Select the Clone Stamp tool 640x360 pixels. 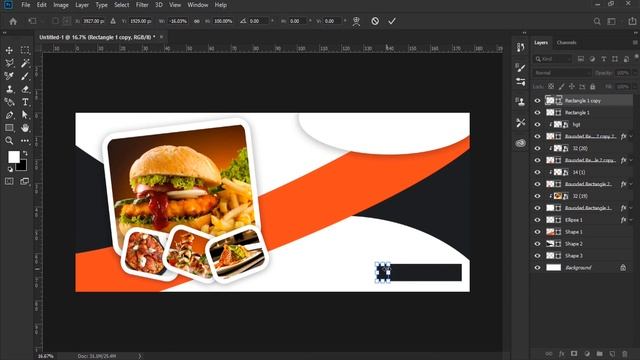(9, 89)
